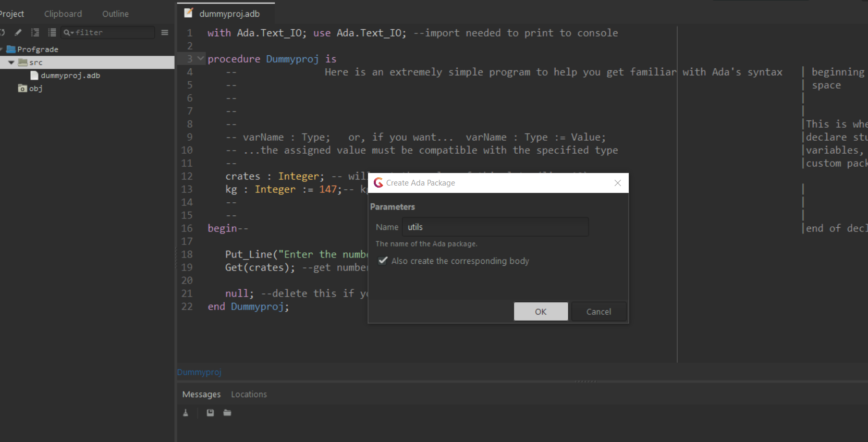Toggle 'Also create the corresponding body' checkbox
Viewport: 868px width, 442px height.
click(383, 261)
